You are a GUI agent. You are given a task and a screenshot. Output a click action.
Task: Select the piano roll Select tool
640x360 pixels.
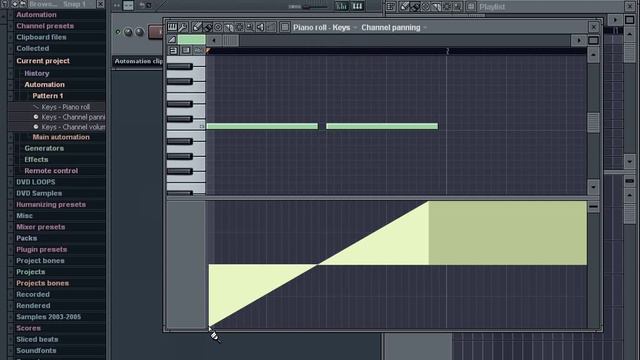(x=239, y=27)
